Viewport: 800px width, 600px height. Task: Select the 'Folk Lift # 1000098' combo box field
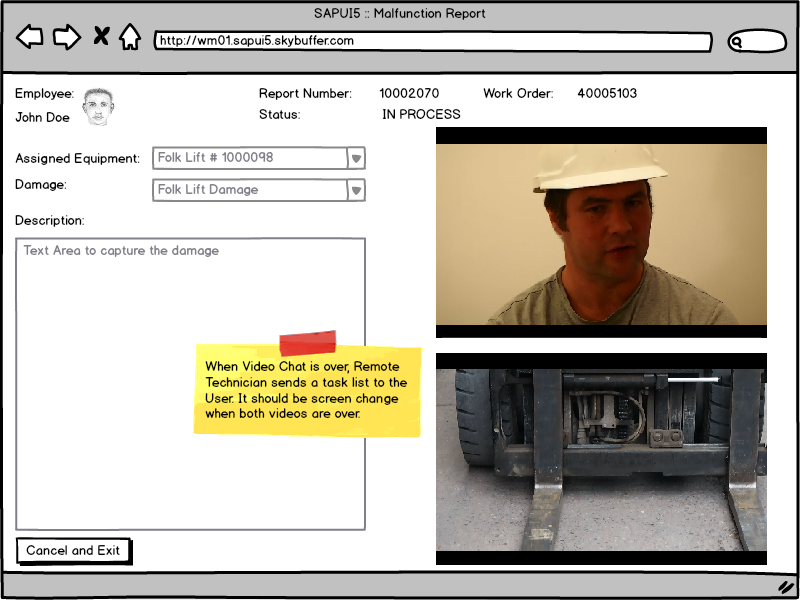[250, 158]
